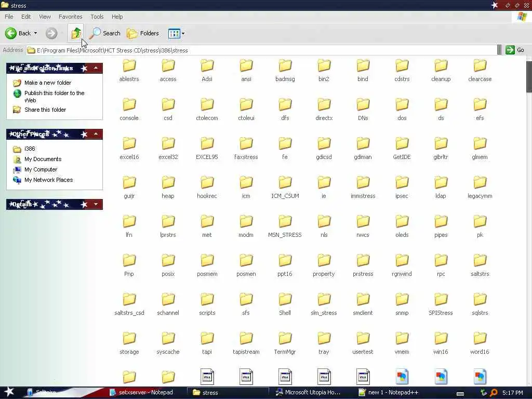Open the View menu
The width and height of the screenshot is (532, 399).
pyautogui.click(x=45, y=17)
